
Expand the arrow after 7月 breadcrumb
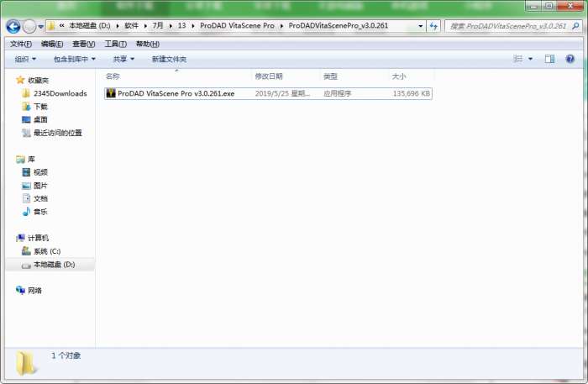click(171, 26)
